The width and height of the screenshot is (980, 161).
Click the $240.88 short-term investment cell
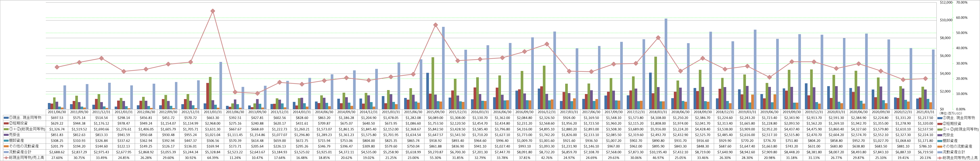pyautogui.click(x=257, y=124)
